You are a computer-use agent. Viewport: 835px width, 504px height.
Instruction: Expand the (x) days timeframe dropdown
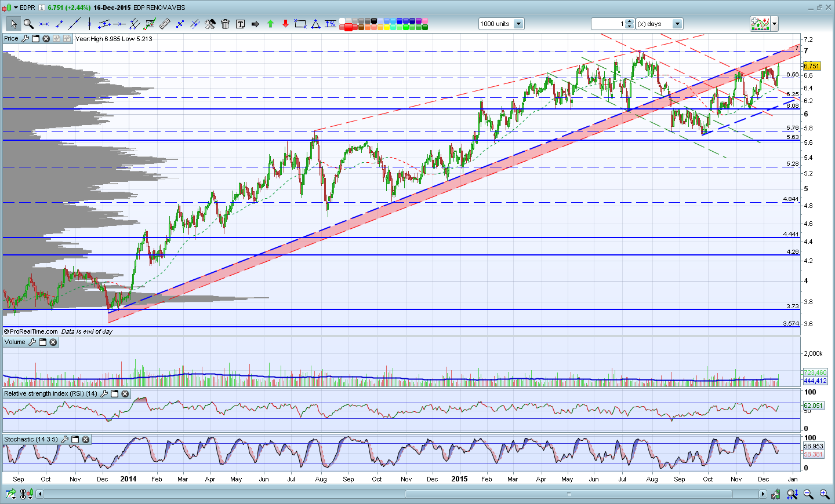(677, 24)
